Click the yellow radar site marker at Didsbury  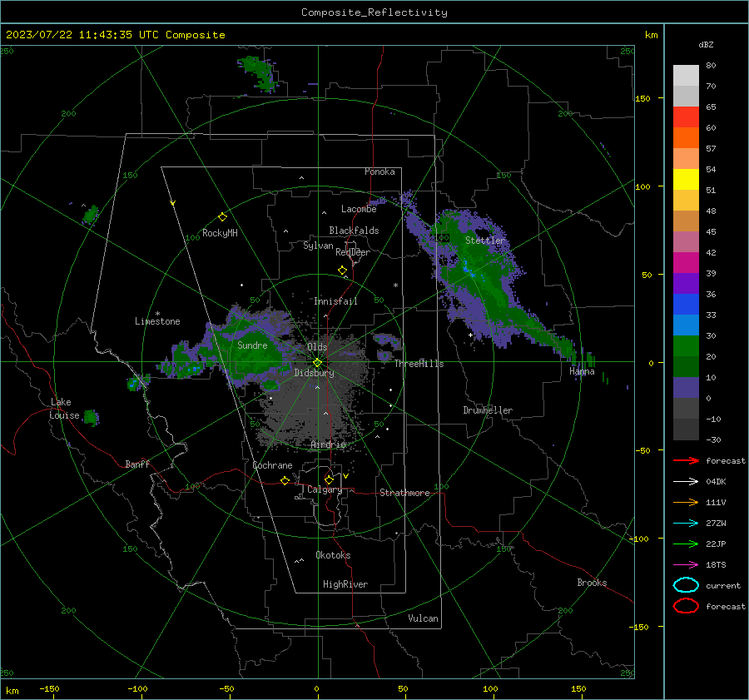click(x=317, y=363)
